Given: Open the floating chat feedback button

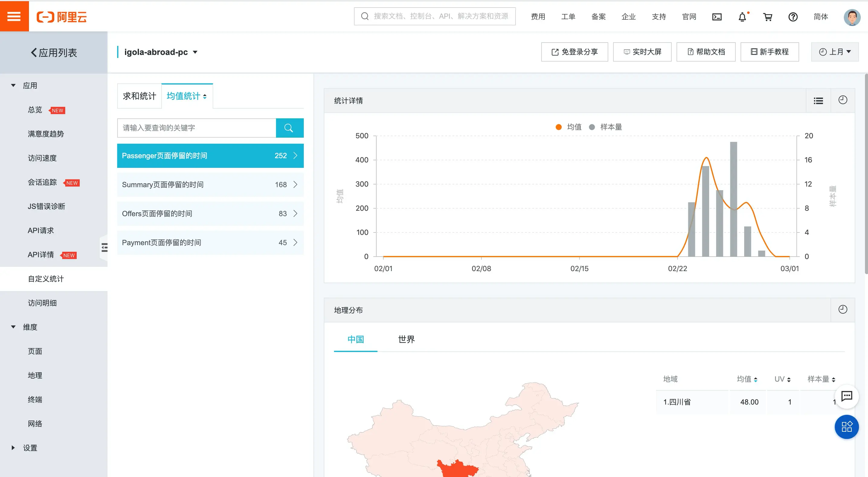Looking at the screenshot, I should 847,396.
